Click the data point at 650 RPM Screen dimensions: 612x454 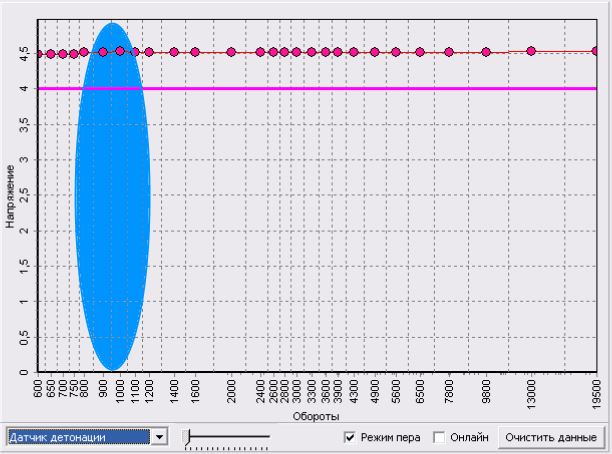51,54
